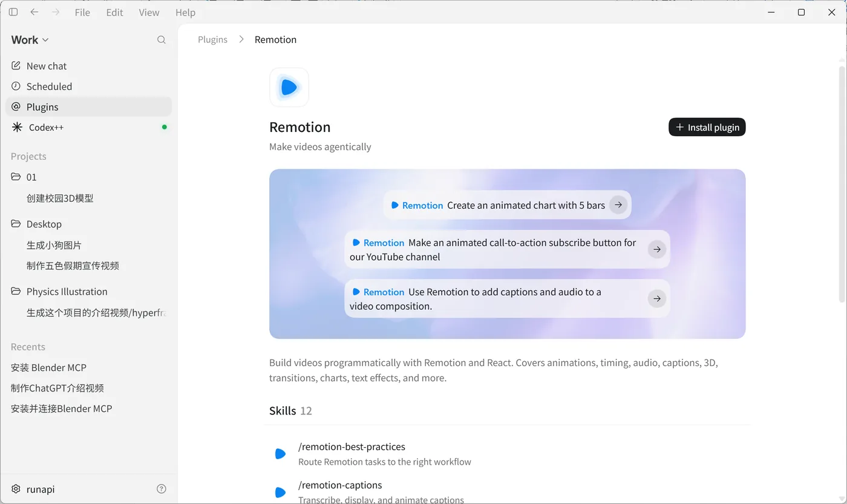Screen dimensions: 847x504
Task: Open the sidebar search magnifier
Action: click(x=162, y=40)
